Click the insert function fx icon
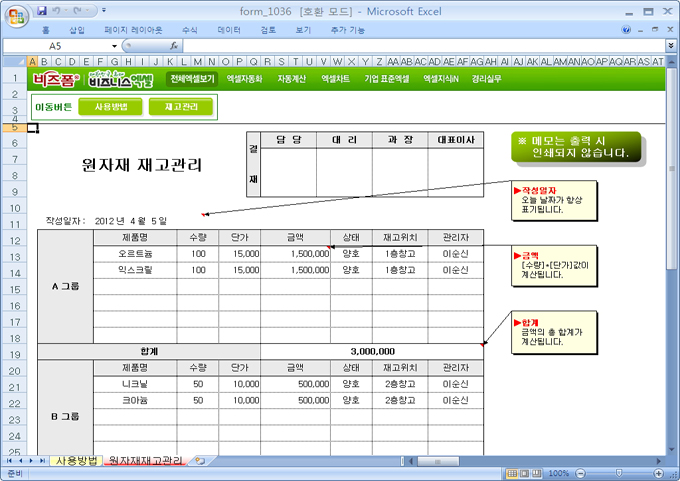 click(173, 46)
